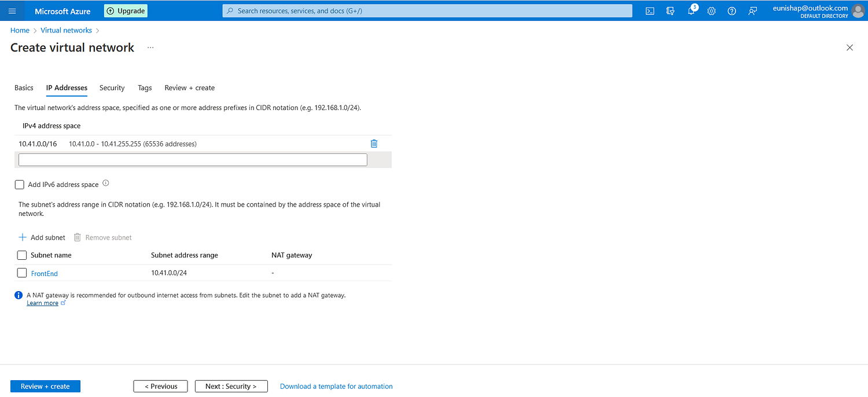Open the FrontEnd subnet link
The width and height of the screenshot is (868, 397).
45,274
